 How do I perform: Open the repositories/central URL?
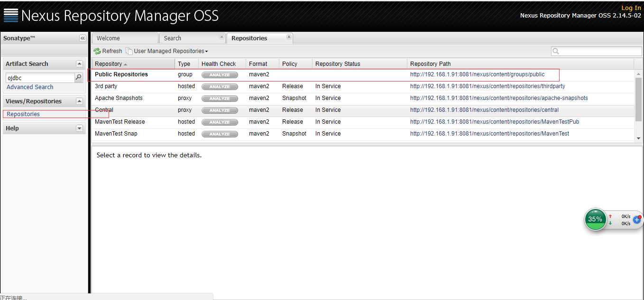(x=484, y=110)
